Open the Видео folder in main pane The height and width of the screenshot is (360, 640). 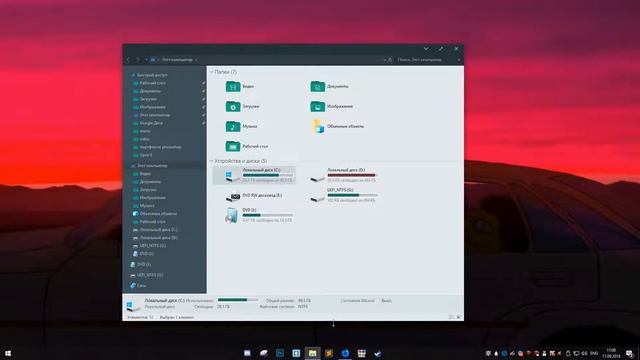coord(240,87)
